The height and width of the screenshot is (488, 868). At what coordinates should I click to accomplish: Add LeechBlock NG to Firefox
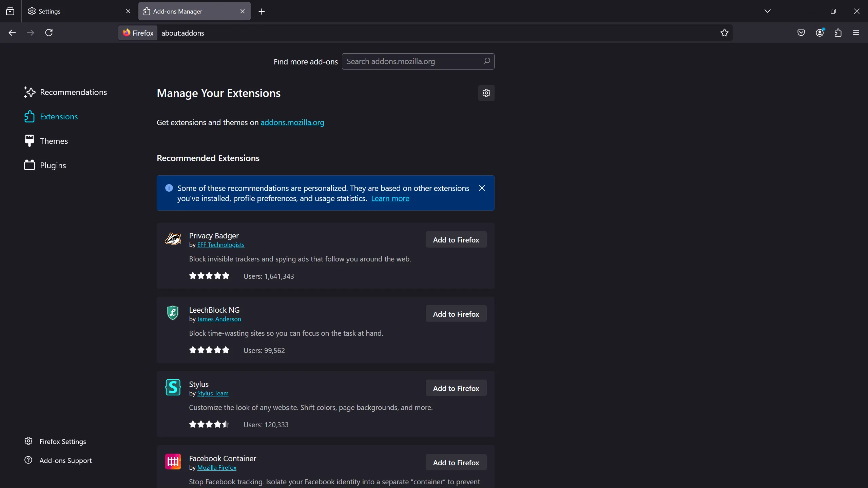pos(456,314)
